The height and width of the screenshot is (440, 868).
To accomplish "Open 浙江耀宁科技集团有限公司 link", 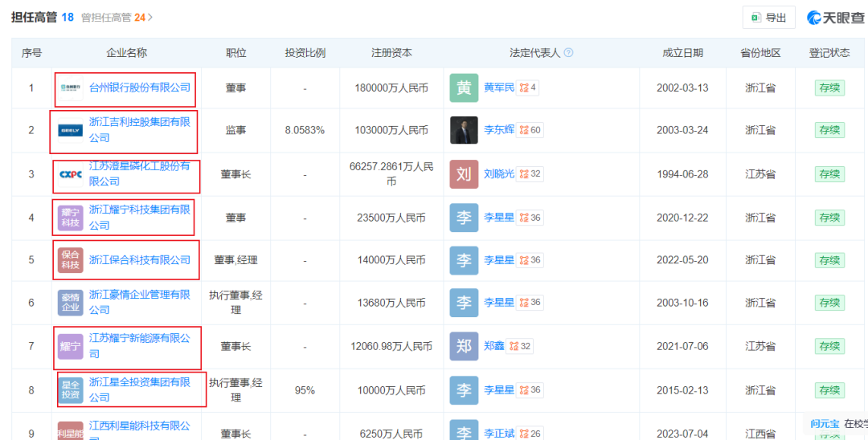I will [140, 218].
